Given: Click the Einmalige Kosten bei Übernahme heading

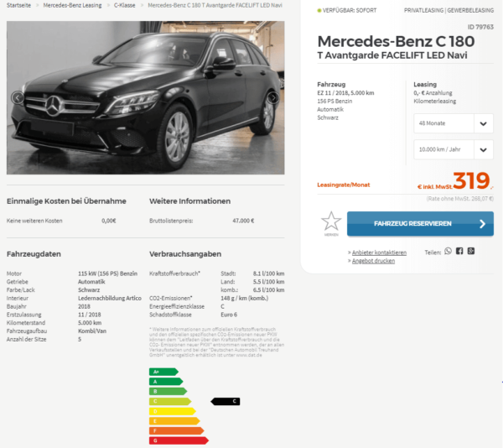Looking at the screenshot, I should (66, 201).
